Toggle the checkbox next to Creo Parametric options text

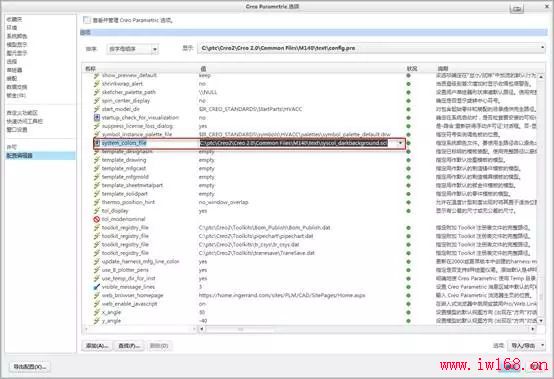pos(87,20)
